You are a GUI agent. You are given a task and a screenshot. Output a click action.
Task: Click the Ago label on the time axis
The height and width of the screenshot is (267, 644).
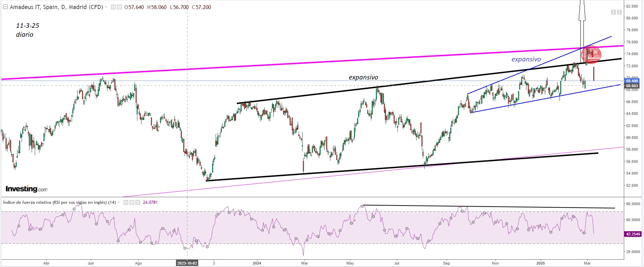(x=138, y=263)
